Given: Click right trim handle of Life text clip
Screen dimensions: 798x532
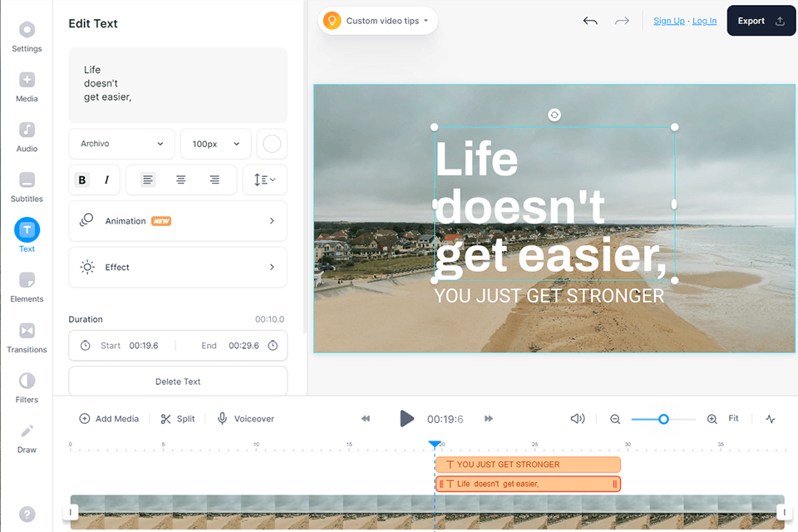Looking at the screenshot, I should click(x=615, y=484).
